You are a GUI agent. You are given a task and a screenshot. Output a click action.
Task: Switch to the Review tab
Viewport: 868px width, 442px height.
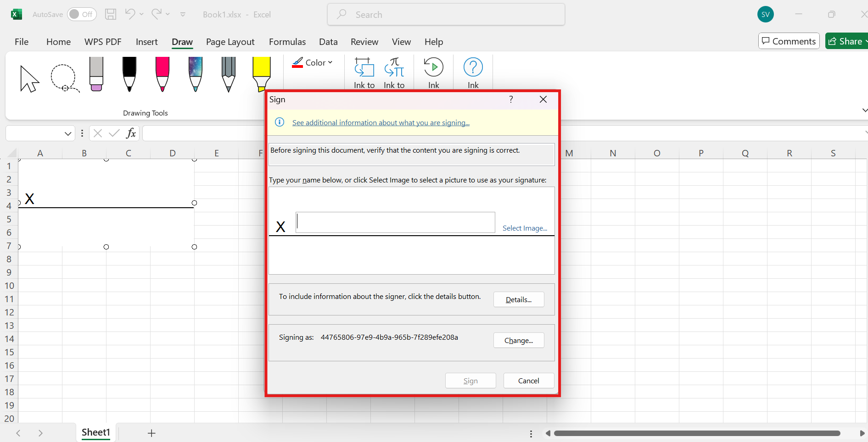pos(364,42)
